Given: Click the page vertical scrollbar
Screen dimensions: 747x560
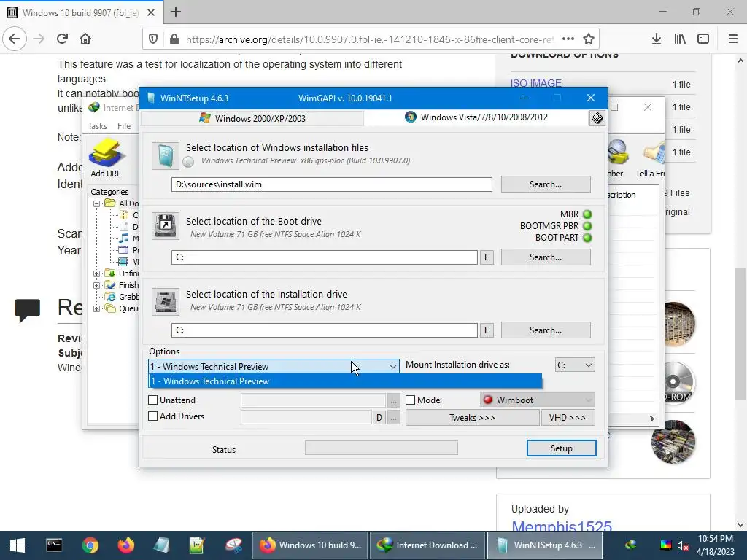Looking at the screenshot, I should [740, 334].
